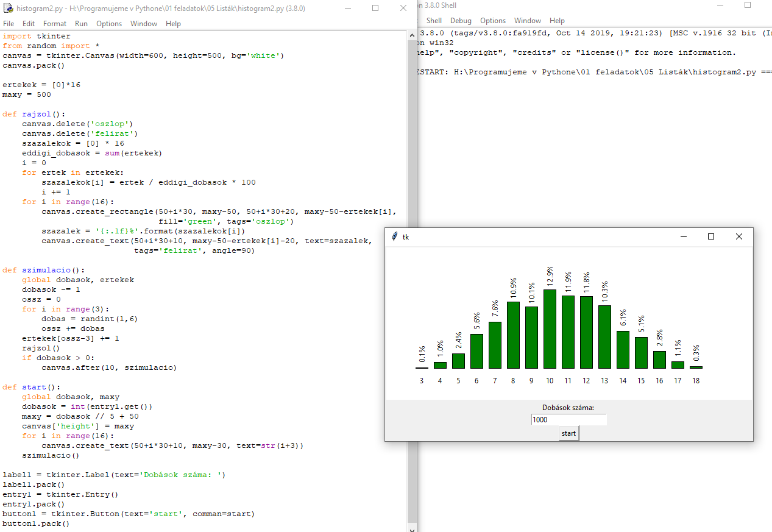
Task: Click the tk feather icon in title bar
Action: pyautogui.click(x=395, y=236)
